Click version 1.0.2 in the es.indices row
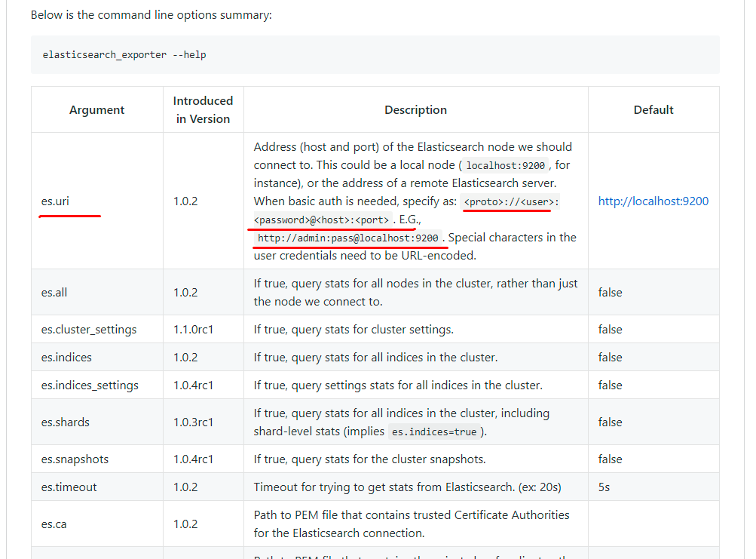This screenshot has height=559, width=756. point(185,358)
